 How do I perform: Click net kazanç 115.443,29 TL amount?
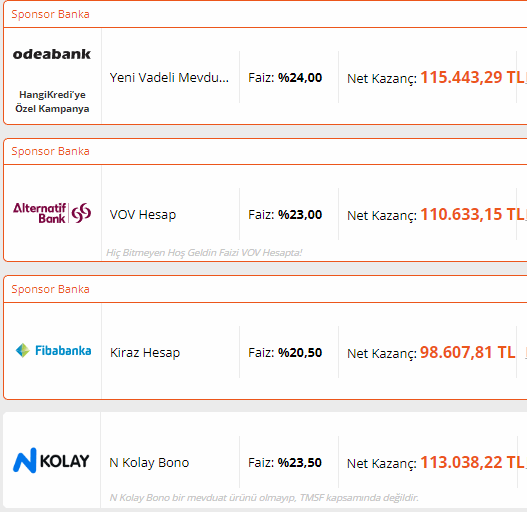(473, 77)
